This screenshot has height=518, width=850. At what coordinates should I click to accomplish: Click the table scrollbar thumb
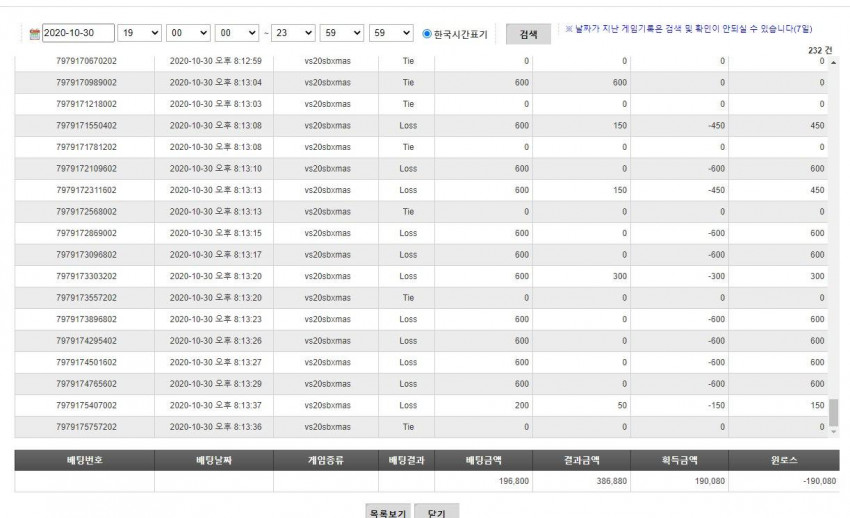[x=833, y=413]
